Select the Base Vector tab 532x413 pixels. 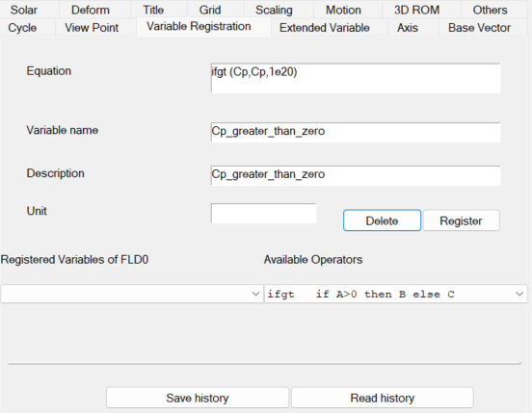point(479,28)
